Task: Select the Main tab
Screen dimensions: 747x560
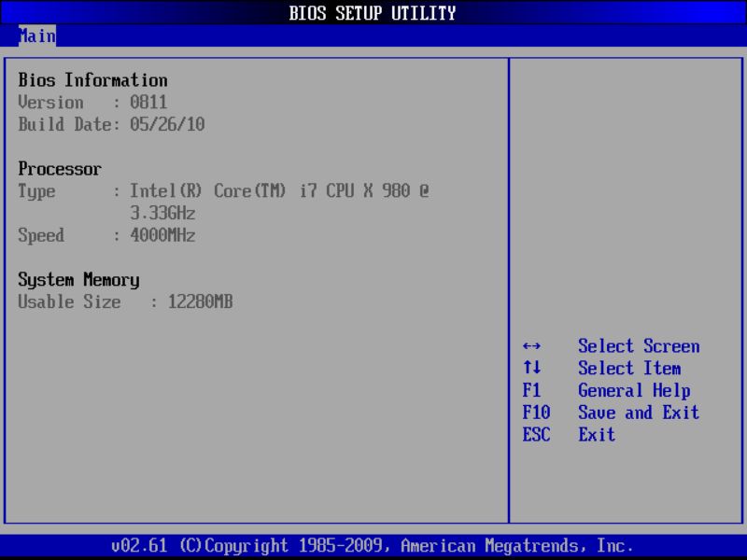Action: pyautogui.click(x=37, y=36)
